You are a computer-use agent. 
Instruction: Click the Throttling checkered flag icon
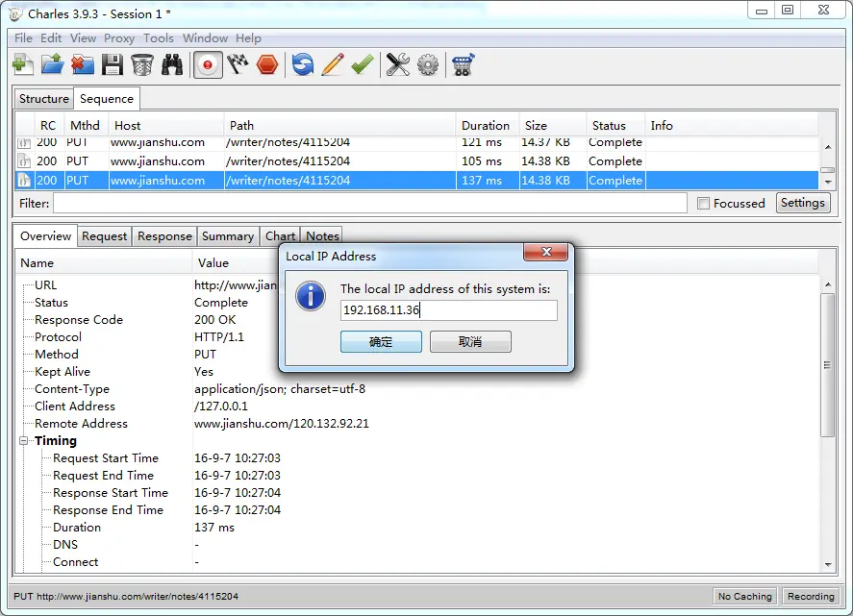click(x=238, y=64)
